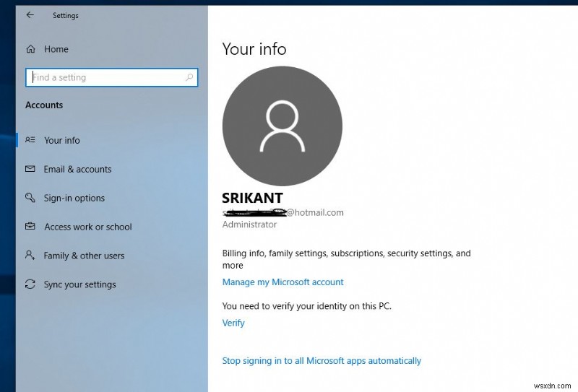Click the Sign-in options key icon
Screen dimensions: 578x392
point(30,198)
